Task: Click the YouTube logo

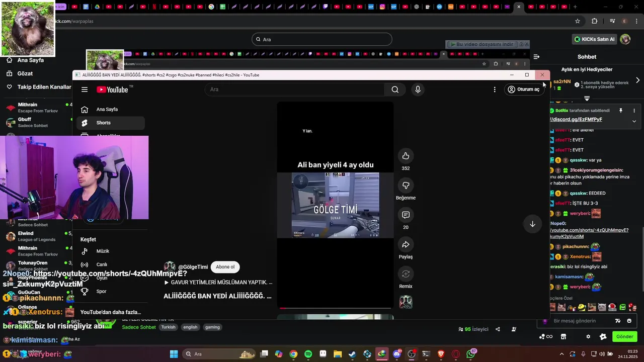Action: [x=113, y=89]
